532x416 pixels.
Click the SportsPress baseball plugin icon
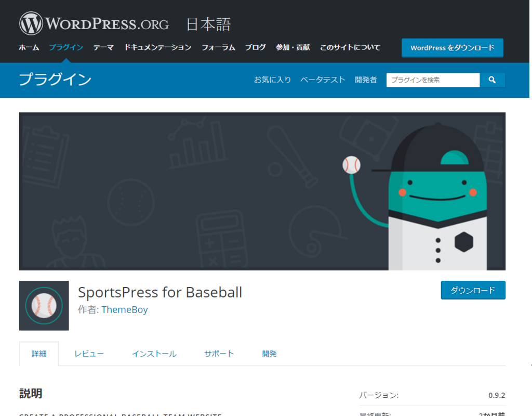pos(44,306)
